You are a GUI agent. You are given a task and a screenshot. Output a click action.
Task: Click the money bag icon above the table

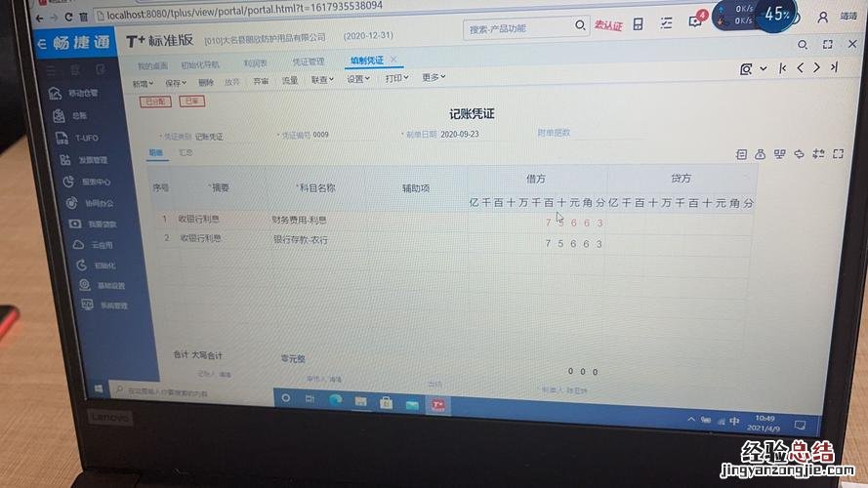(x=760, y=154)
